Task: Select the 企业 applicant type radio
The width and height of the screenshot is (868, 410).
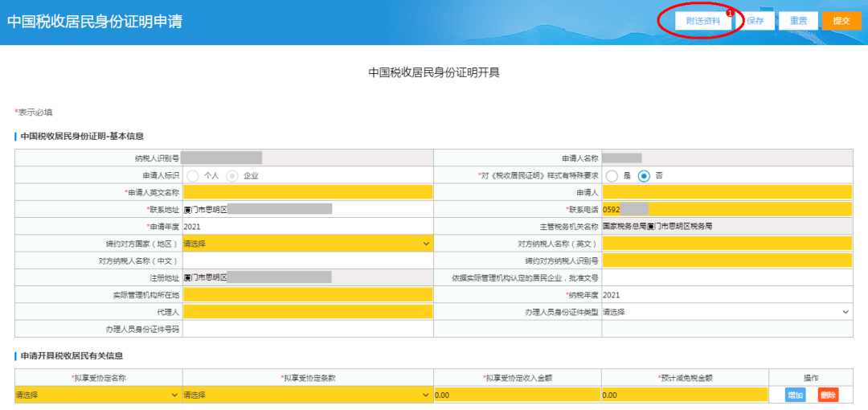Action: [x=232, y=175]
